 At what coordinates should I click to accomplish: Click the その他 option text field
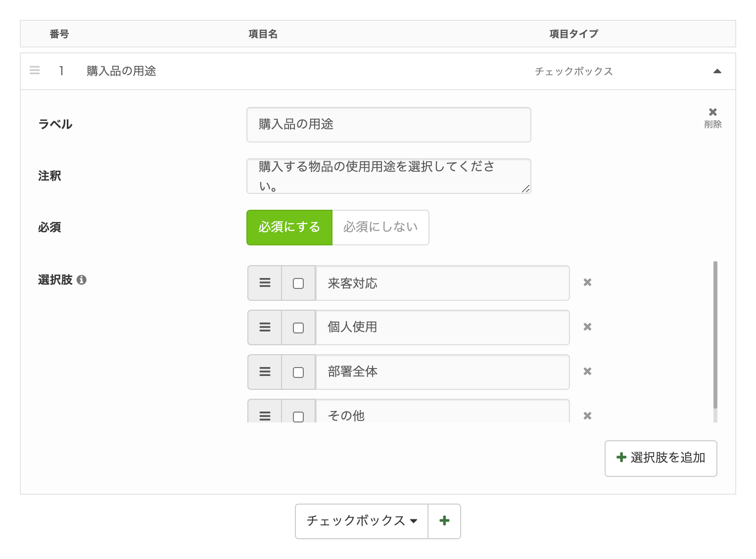tap(443, 412)
